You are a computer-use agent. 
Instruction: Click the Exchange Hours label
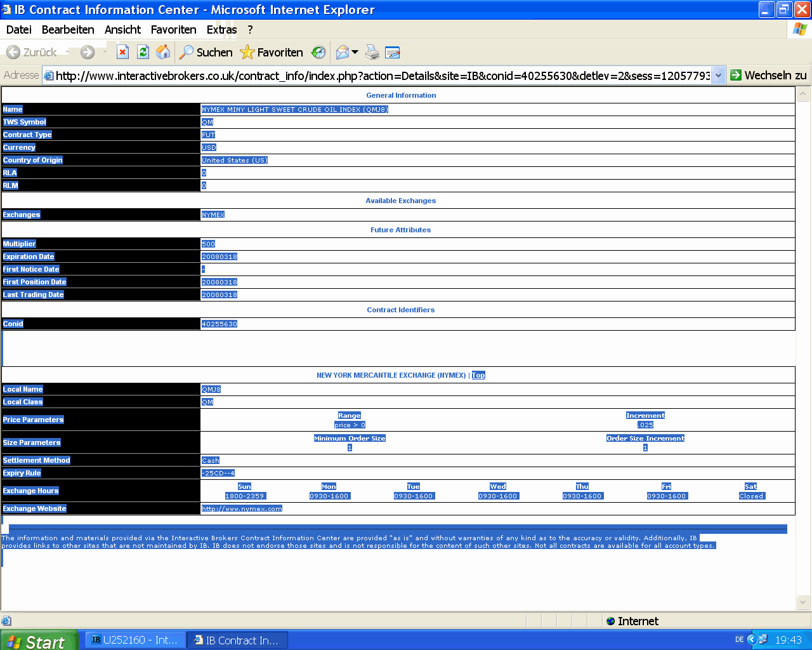(x=30, y=491)
